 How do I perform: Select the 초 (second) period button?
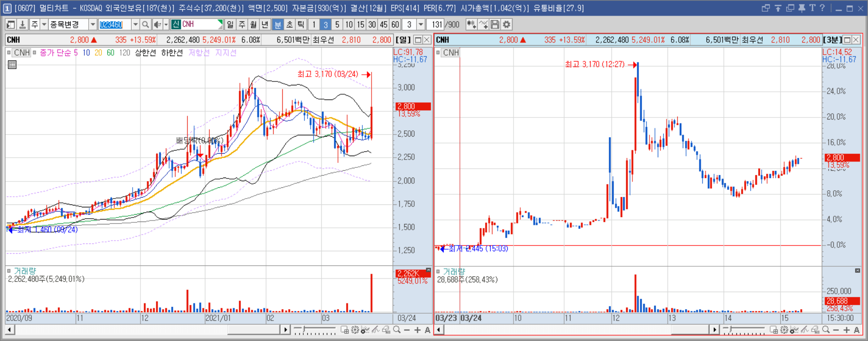[290, 24]
